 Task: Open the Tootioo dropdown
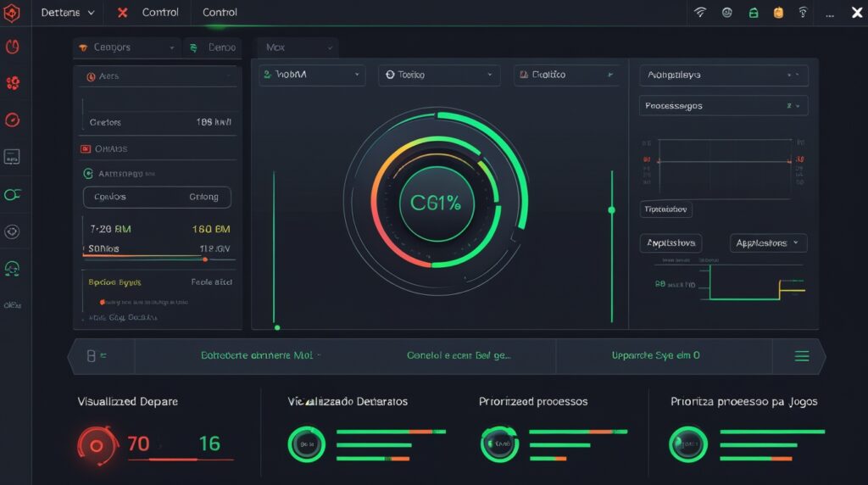(439, 75)
